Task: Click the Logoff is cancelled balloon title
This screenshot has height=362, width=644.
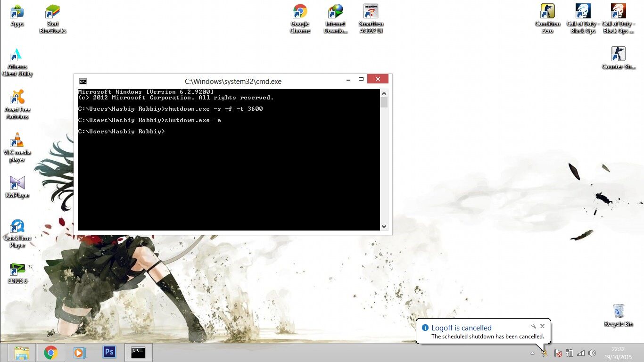Action: click(x=462, y=328)
